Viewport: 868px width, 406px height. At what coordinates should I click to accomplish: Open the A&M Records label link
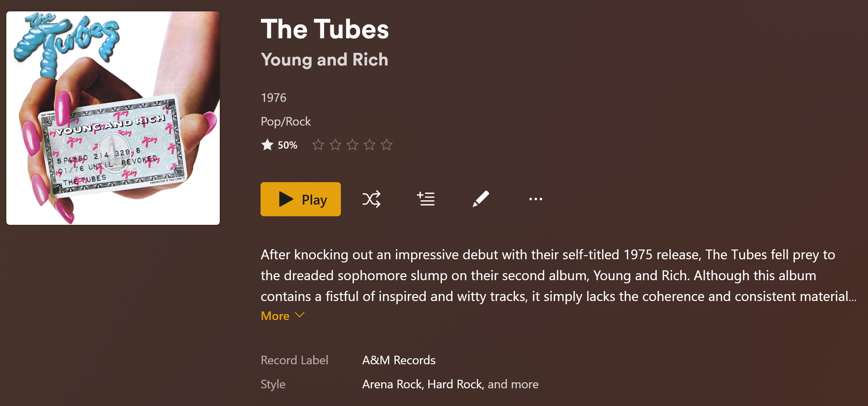point(399,360)
